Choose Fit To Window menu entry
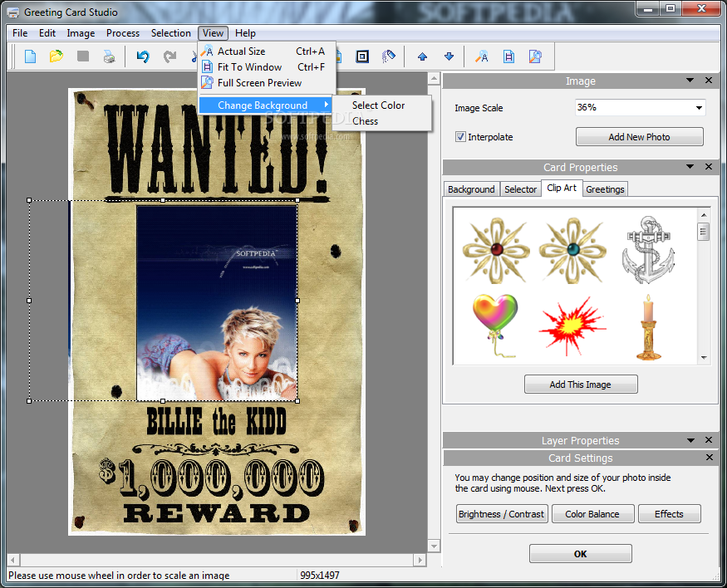The width and height of the screenshot is (727, 588). (267, 67)
